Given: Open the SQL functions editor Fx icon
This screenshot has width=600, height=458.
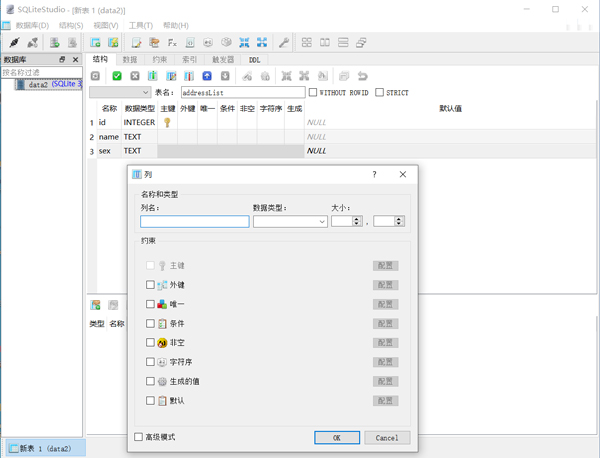Looking at the screenshot, I should pos(172,43).
